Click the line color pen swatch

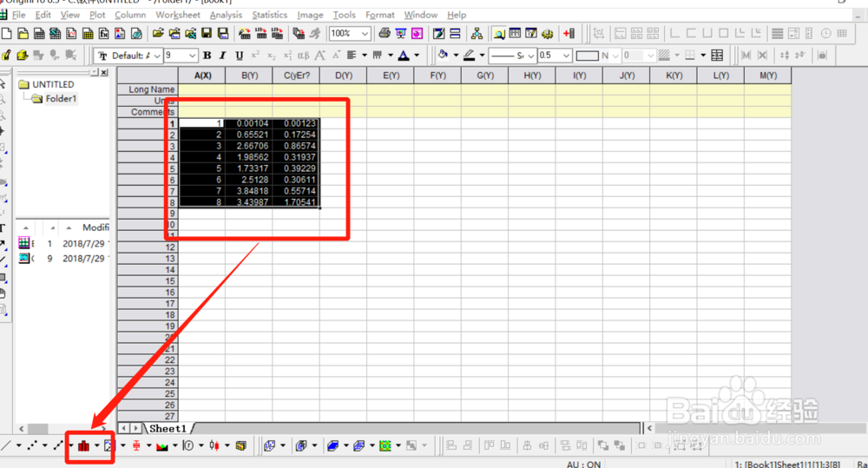click(469, 56)
